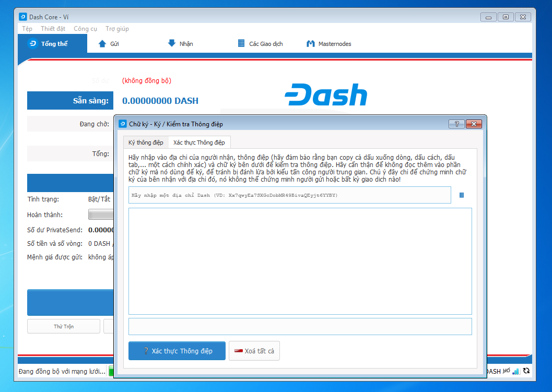552x392 pixels.
Task: Click the help question-mark button in dialog
Action: point(456,124)
